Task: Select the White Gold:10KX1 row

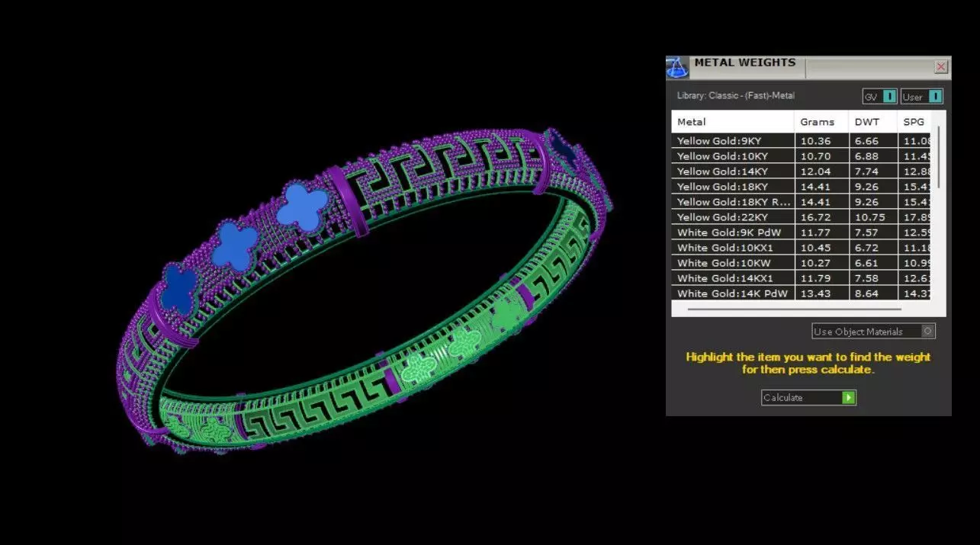Action: point(801,248)
